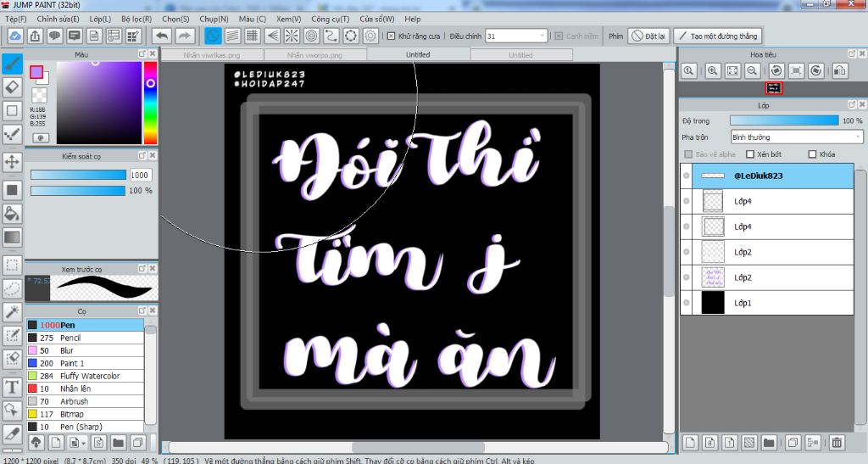Click the export file icon in toolbar
This screenshot has width=868, height=464.
35,36
